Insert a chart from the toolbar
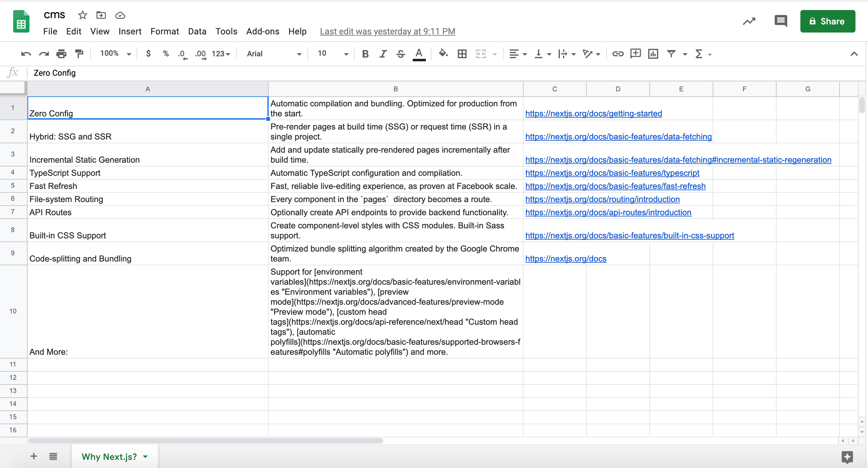The image size is (868, 468). (653, 53)
